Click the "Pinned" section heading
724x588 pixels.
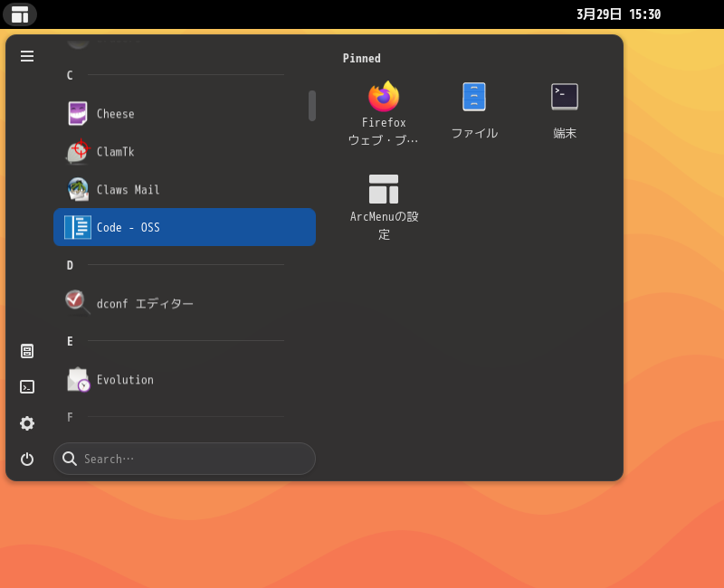361,58
